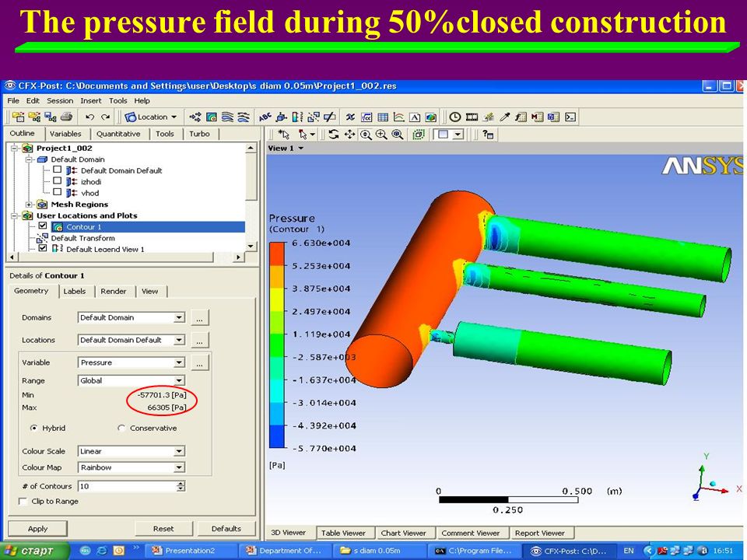
Task: Click the Contour plot toolbar icon
Action: click(212, 117)
